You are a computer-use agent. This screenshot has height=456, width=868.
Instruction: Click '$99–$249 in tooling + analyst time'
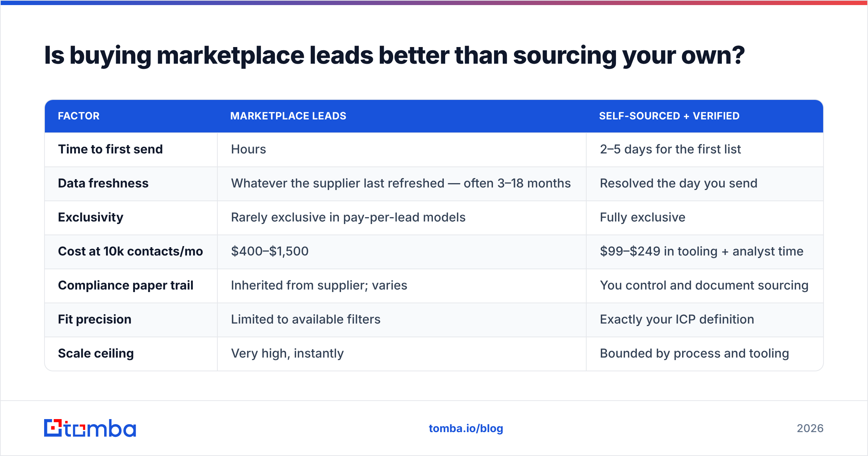[702, 251]
